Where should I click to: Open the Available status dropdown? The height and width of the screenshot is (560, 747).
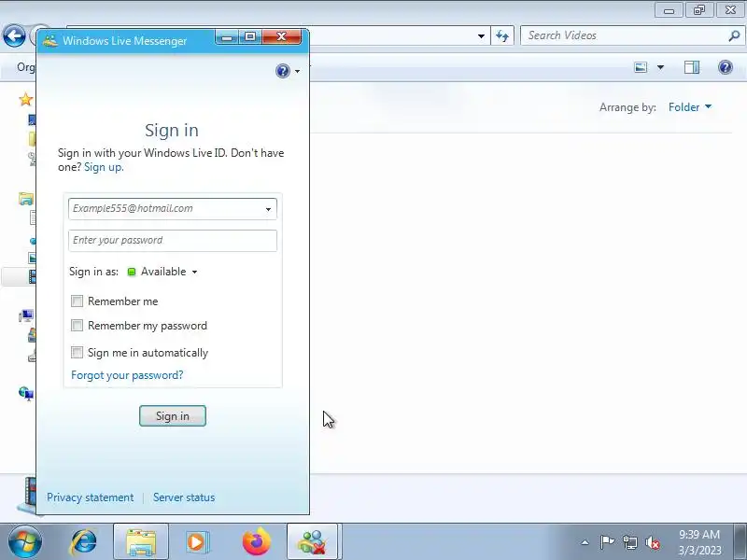(162, 272)
